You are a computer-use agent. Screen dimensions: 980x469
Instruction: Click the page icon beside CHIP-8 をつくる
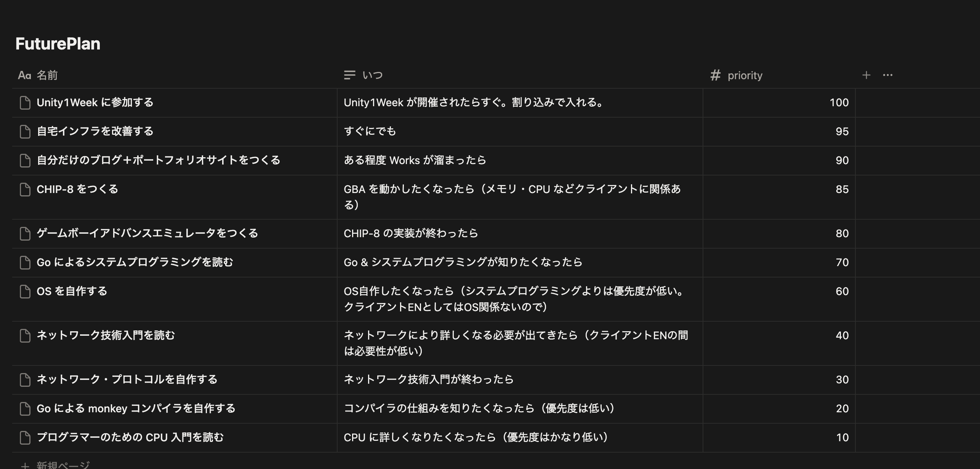point(25,190)
